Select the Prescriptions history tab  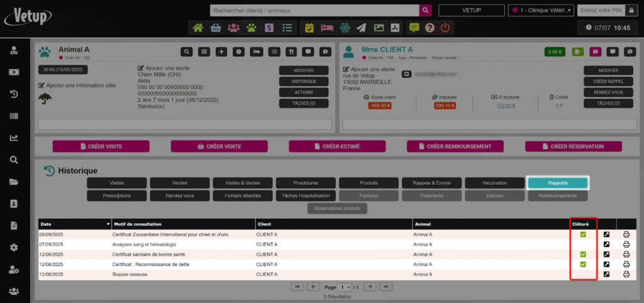[116, 196]
